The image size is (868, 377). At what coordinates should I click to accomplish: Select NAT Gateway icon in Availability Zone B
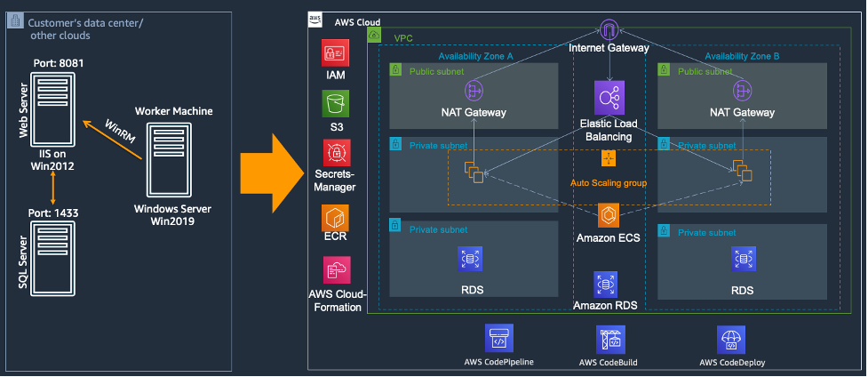742,91
